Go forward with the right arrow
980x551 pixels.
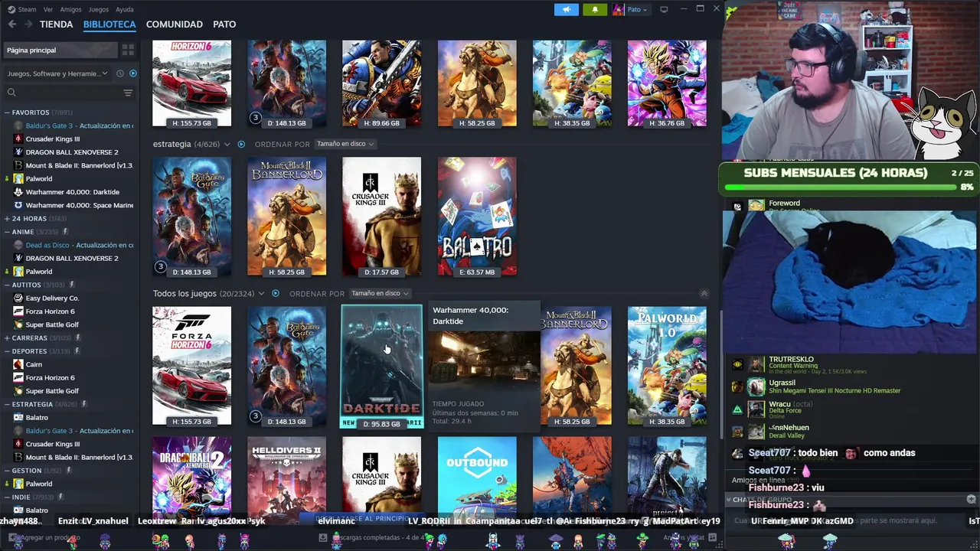tap(28, 24)
